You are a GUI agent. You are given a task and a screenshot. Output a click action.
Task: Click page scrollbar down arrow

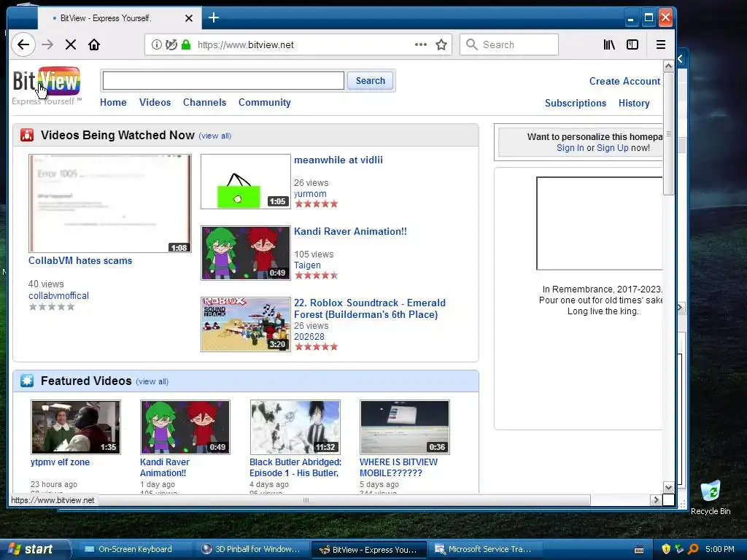[668, 488]
